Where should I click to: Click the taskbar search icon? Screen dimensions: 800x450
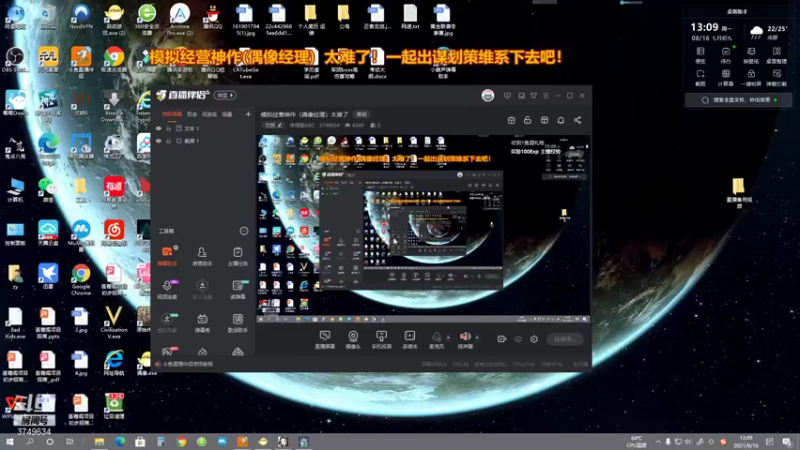pos(30,442)
